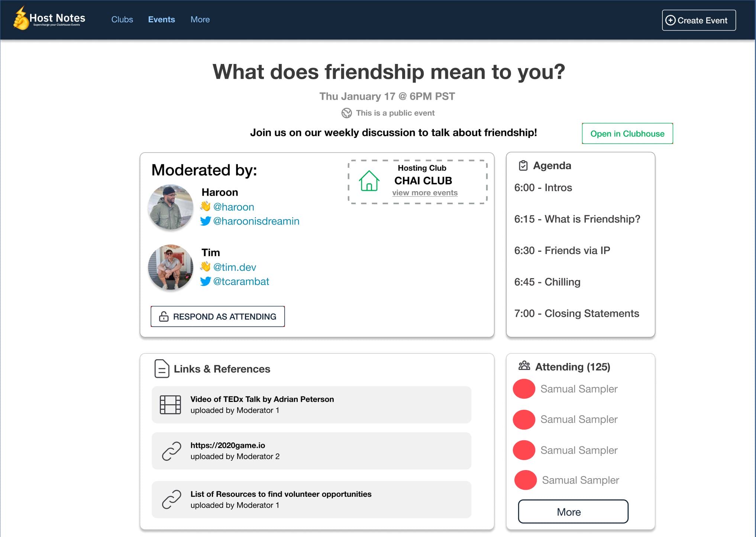
Task: Expand the More navigation menu
Action: 200,19
